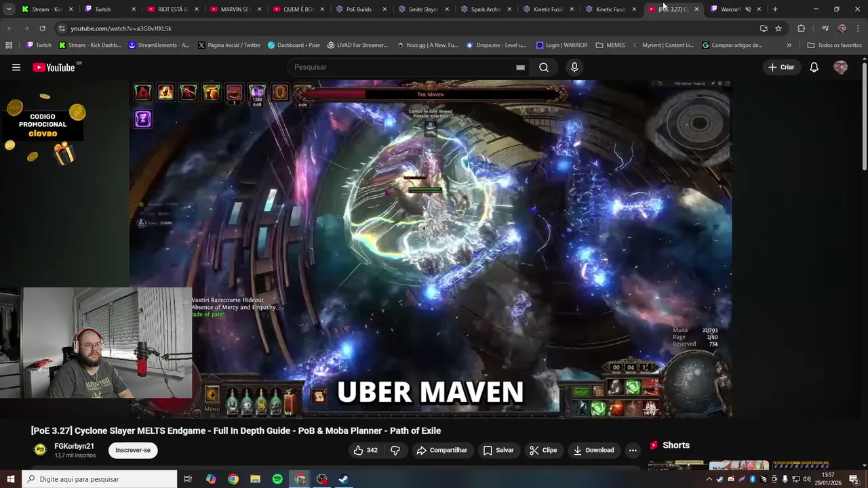868x488 pixels.
Task: Open the Windows Start menu
Action: tap(10, 479)
